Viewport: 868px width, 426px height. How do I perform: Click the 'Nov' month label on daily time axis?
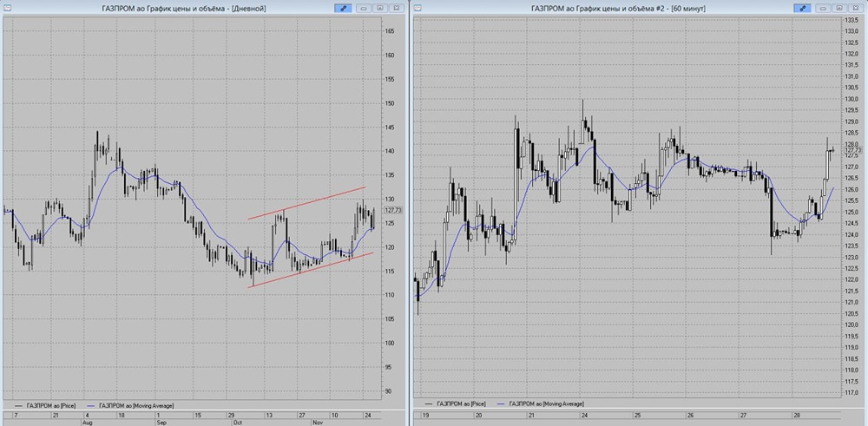tap(318, 422)
